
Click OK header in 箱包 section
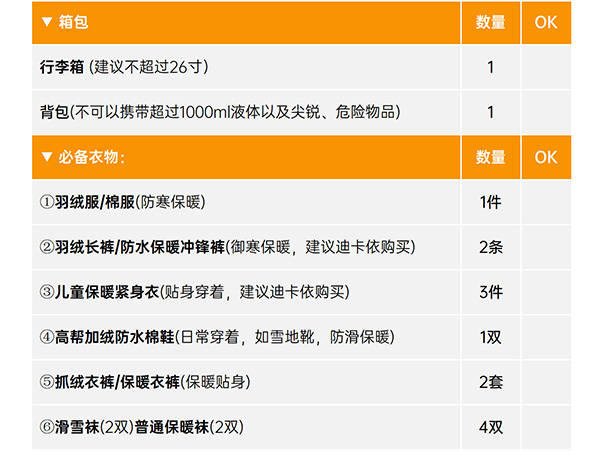click(545, 23)
